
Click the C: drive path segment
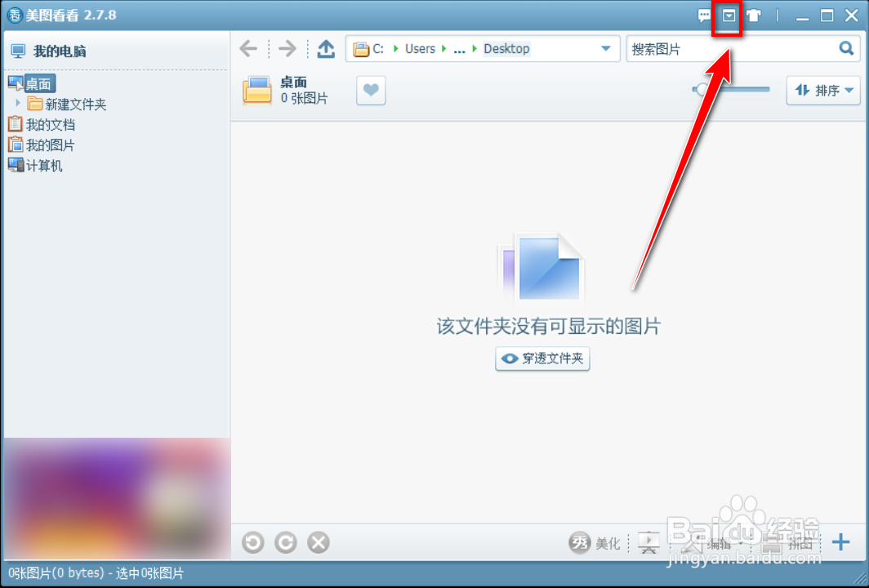click(378, 49)
